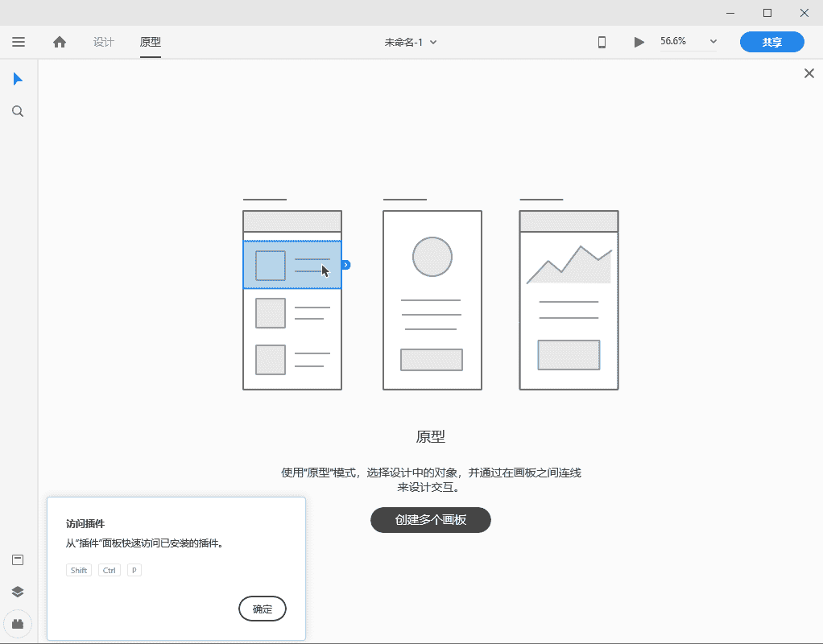The width and height of the screenshot is (823, 644).
Task: Go to the Home screen icon
Action: coord(60,42)
